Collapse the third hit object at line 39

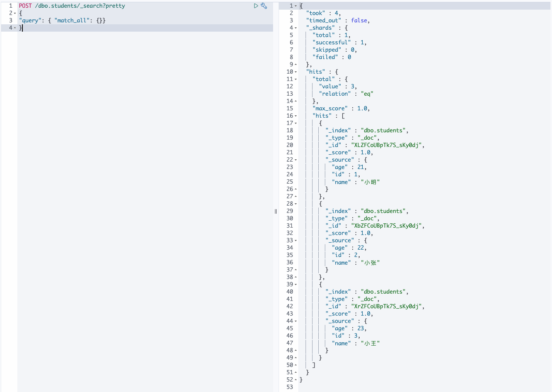click(x=296, y=284)
